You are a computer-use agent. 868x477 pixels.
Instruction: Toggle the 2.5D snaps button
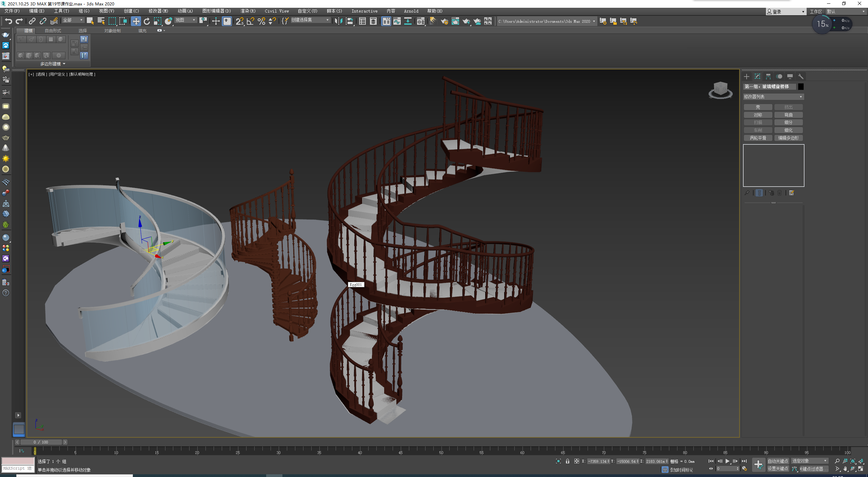pyautogui.click(x=240, y=21)
